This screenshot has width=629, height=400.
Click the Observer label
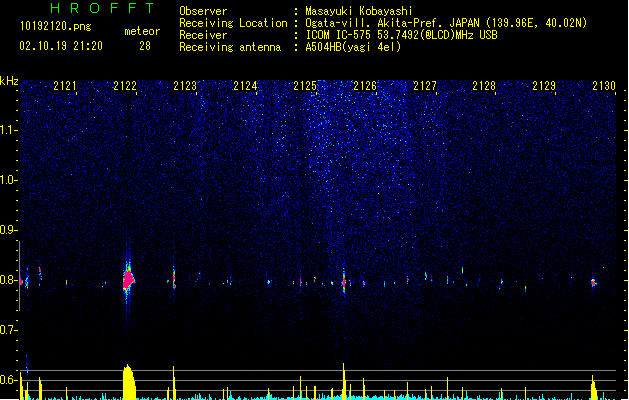point(203,11)
